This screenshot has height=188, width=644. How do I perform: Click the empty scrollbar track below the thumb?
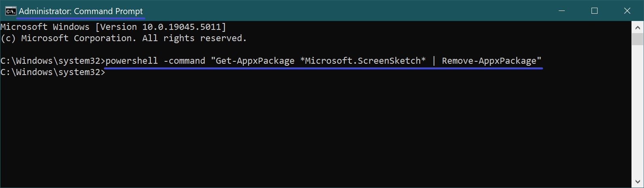pyautogui.click(x=638, y=113)
